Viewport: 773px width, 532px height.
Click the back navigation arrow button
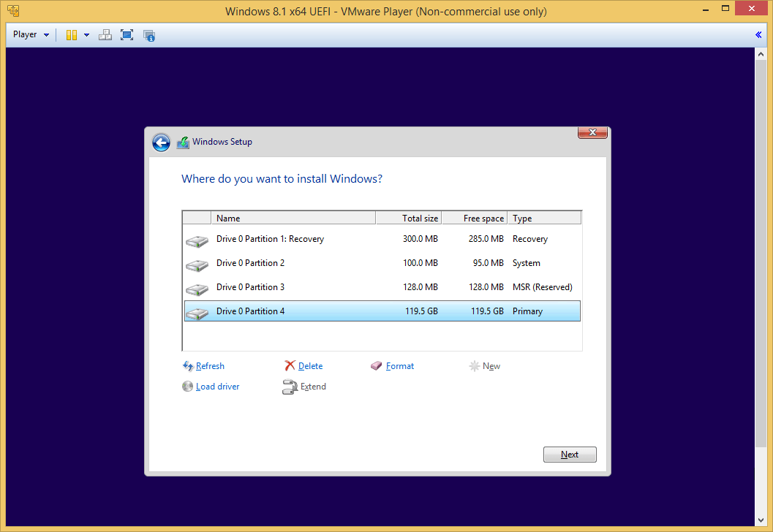160,142
